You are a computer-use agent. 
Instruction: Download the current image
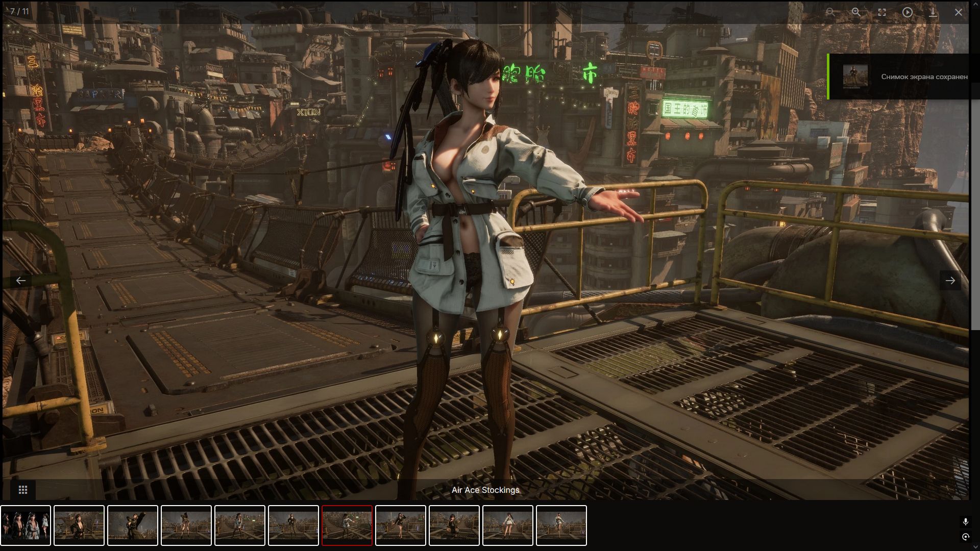(x=933, y=12)
